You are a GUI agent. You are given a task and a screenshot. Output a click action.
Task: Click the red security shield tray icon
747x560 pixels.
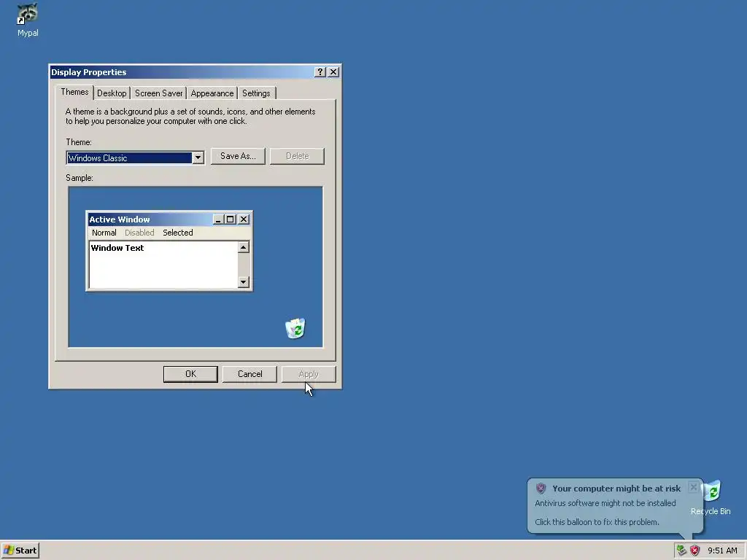pyautogui.click(x=695, y=551)
